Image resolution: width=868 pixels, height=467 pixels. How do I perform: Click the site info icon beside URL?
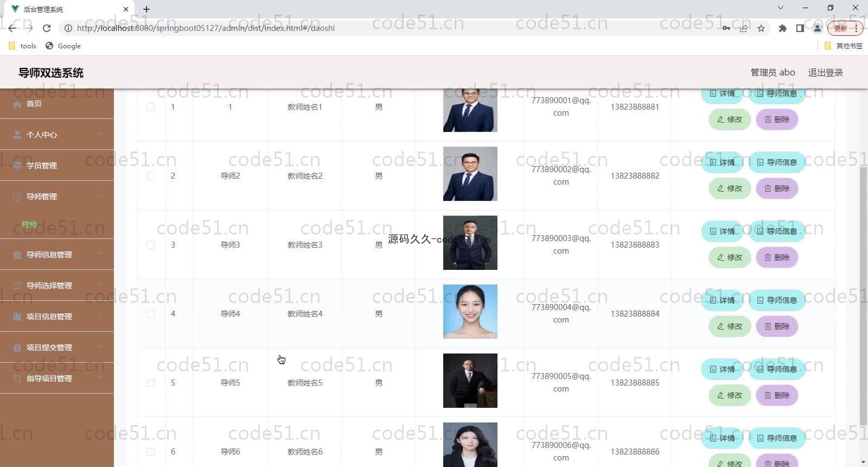point(68,28)
